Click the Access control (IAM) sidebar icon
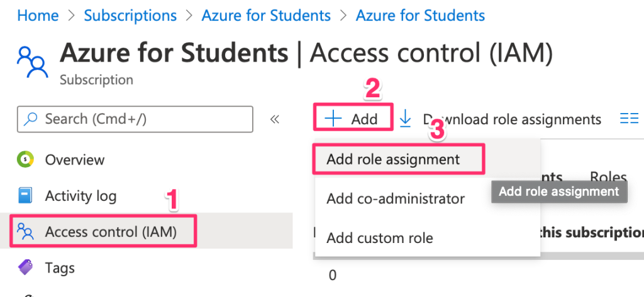 [x=25, y=231]
